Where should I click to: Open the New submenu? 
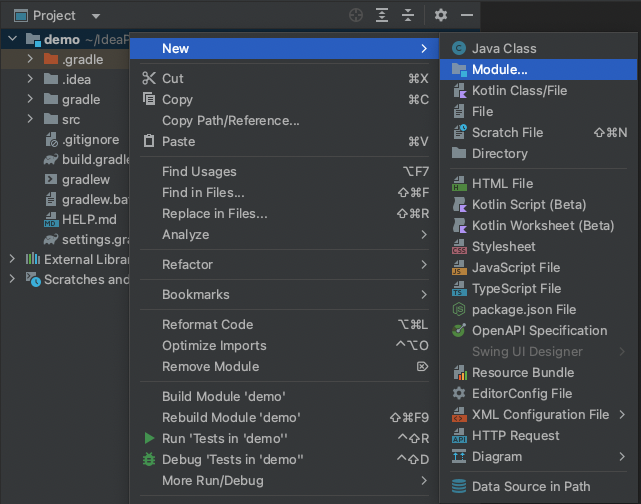tap(285, 49)
